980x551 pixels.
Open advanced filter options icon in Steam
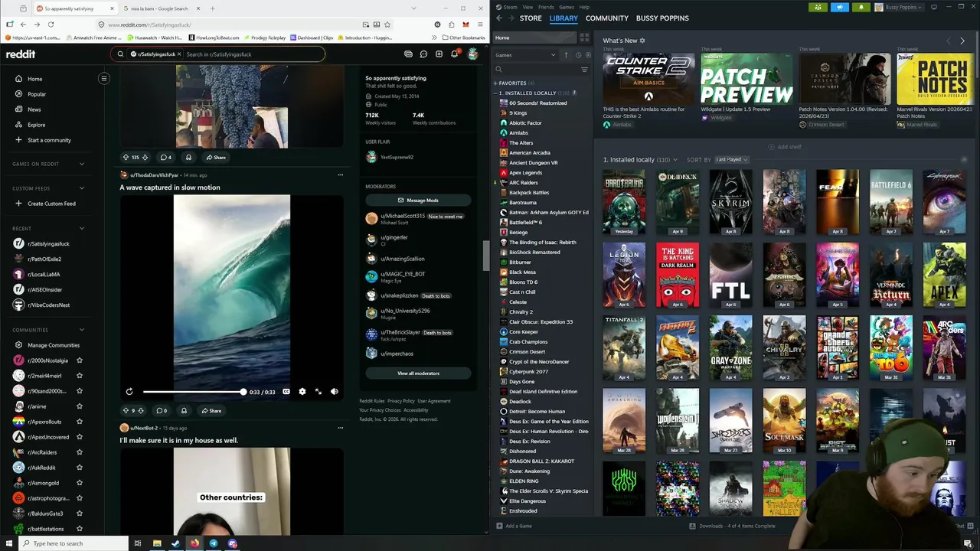pos(584,70)
